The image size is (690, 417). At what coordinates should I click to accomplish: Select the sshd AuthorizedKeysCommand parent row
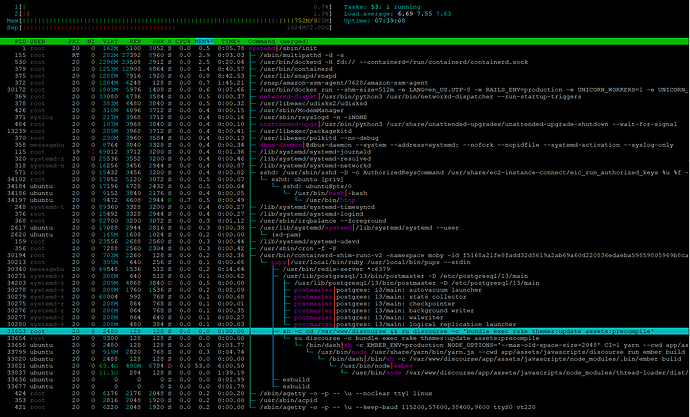click(x=345, y=172)
